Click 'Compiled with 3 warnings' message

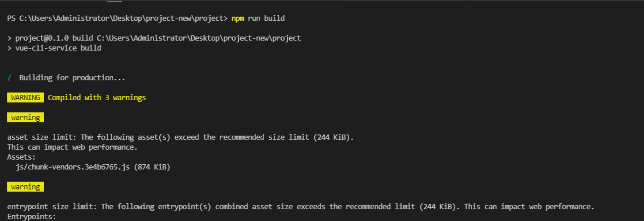click(97, 97)
